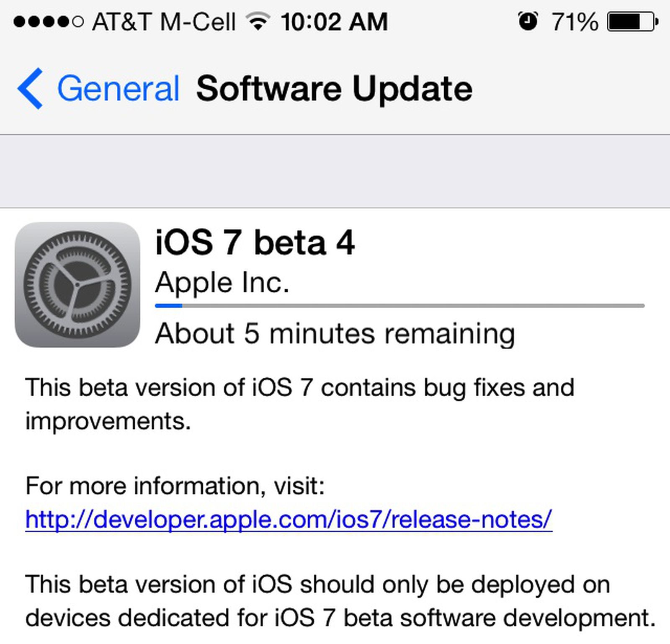Open details under About 5 minutes remaining
The height and width of the screenshot is (644, 670).
pos(335,333)
